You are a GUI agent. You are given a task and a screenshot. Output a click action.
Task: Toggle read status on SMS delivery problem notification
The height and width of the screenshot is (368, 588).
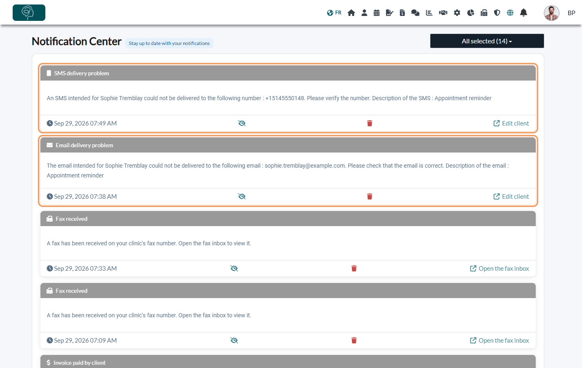242,123
